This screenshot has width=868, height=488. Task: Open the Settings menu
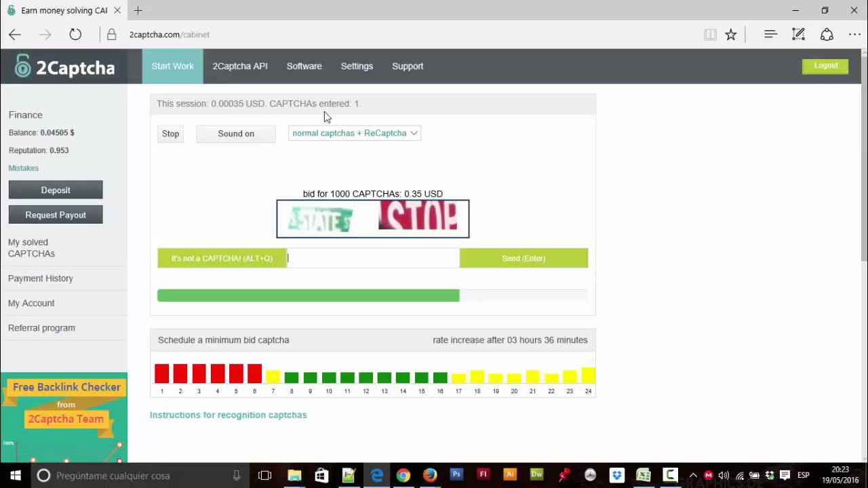point(357,66)
